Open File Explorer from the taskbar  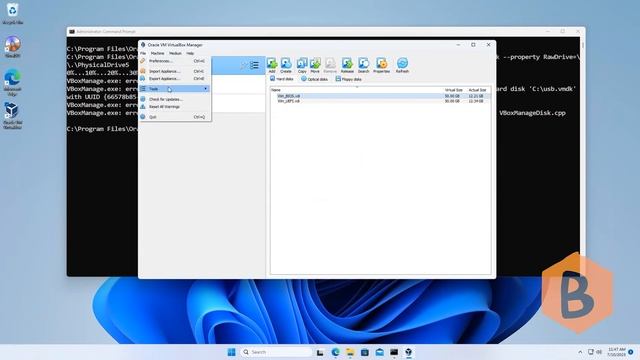(350, 352)
